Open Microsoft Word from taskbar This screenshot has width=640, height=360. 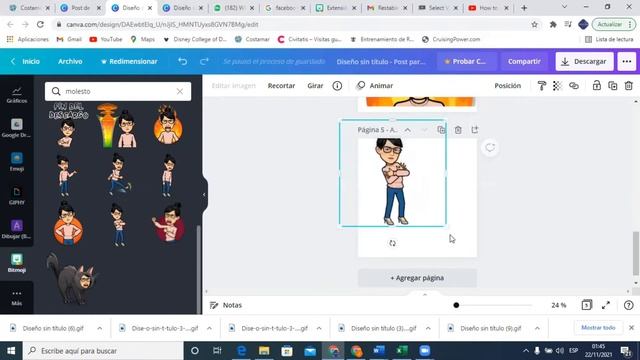[x=378, y=351]
